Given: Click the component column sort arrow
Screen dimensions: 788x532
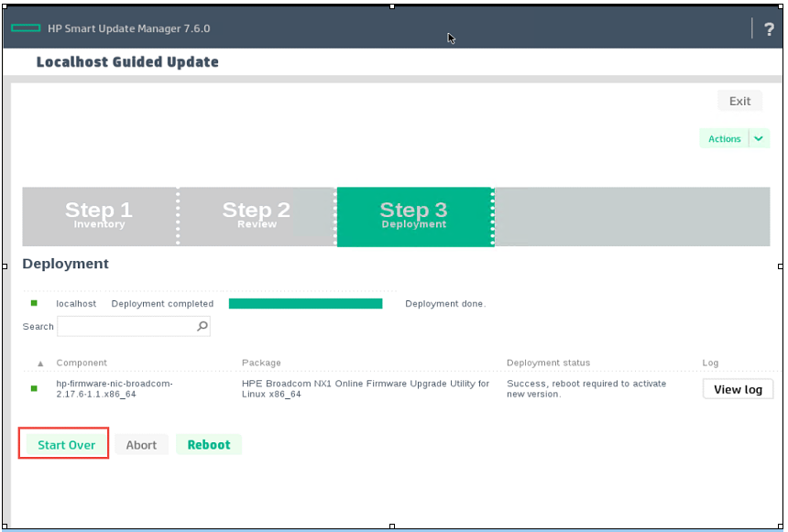Looking at the screenshot, I should click(x=40, y=364).
